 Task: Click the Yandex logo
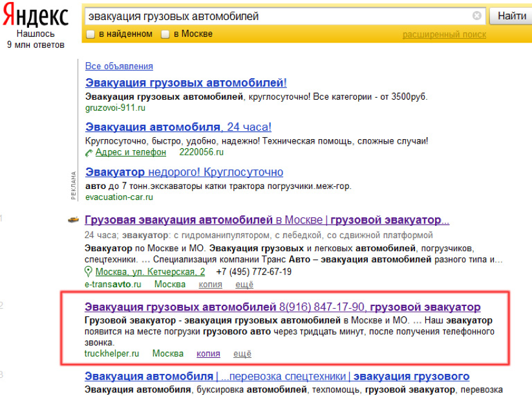tap(36, 16)
